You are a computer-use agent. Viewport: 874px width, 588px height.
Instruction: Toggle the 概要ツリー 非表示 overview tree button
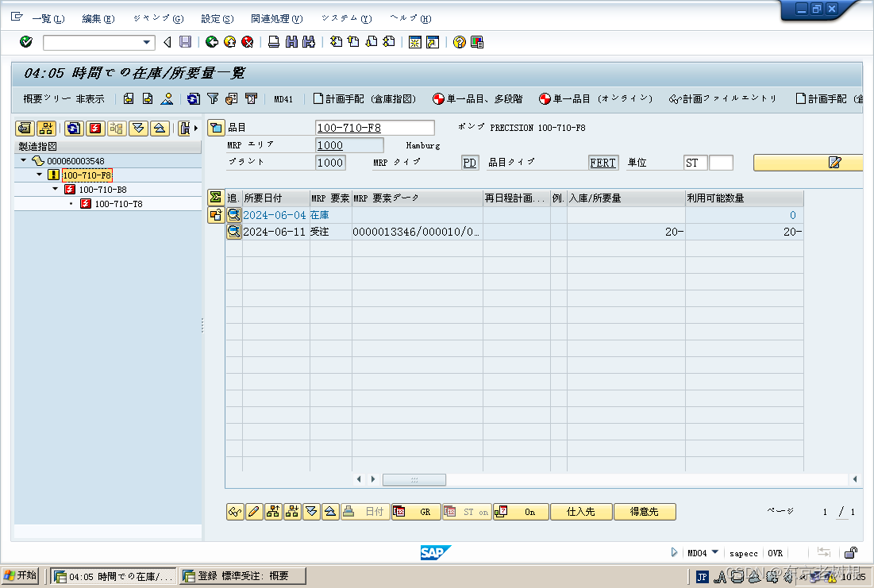click(64, 98)
